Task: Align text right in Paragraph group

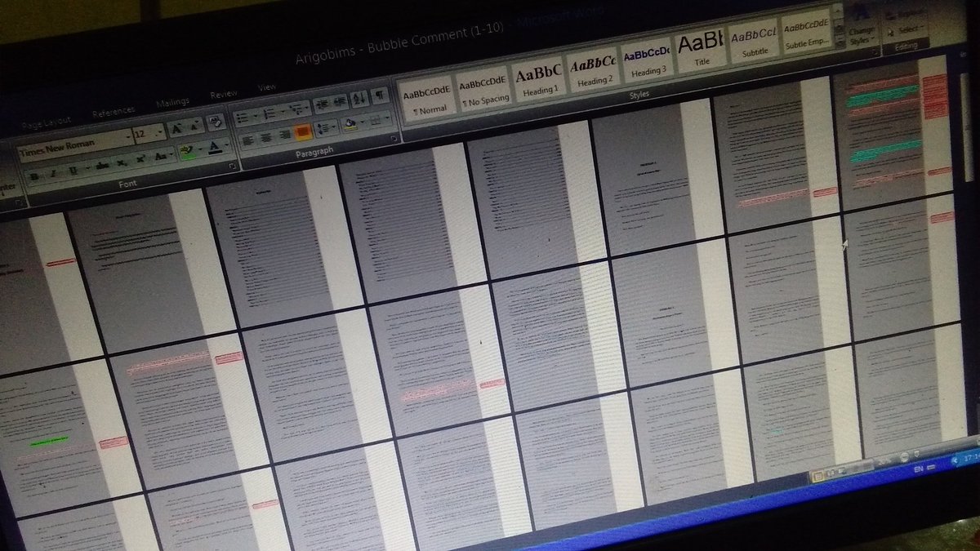Action: tap(285, 135)
